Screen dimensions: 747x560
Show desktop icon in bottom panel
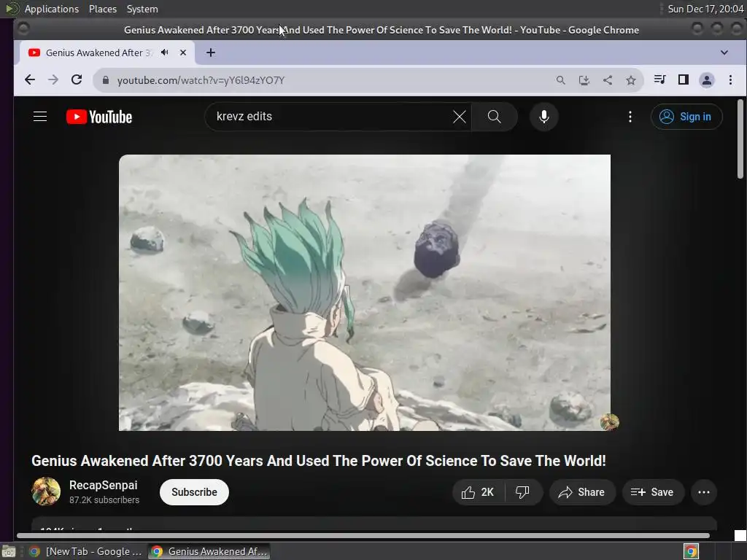tap(9, 551)
